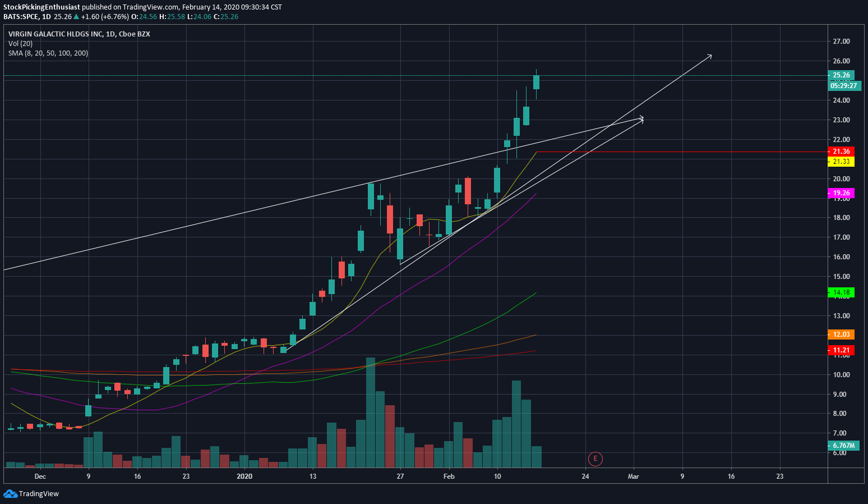Screen dimensions: 868x504
Task: Click the 16.00 price axis label
Action: [x=841, y=257]
